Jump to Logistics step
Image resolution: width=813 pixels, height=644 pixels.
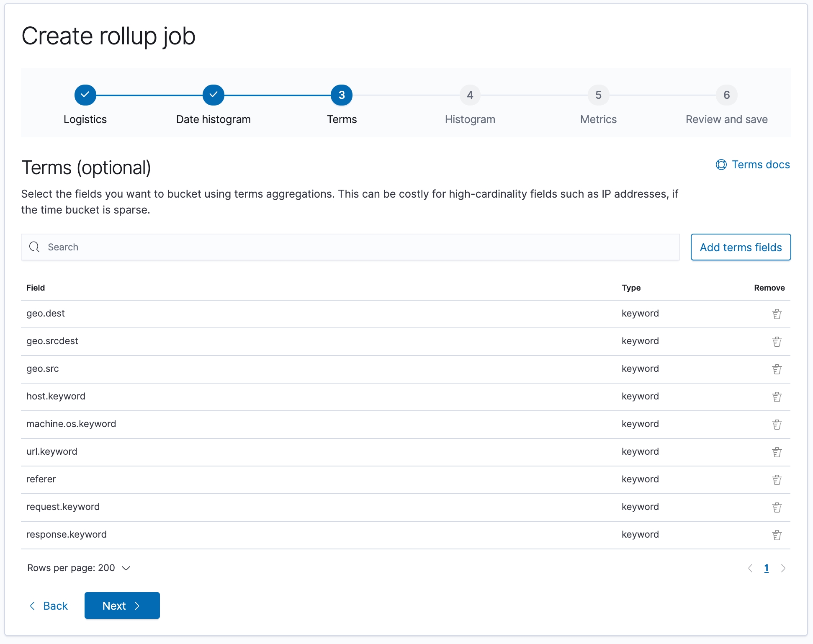[x=85, y=95]
